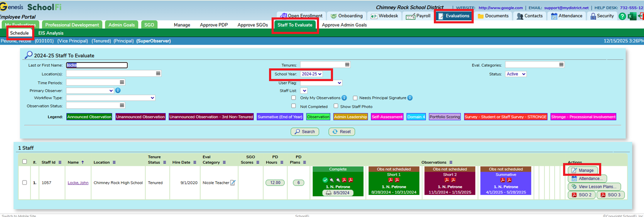Click last PDF icon in Complete observation cell

pos(351,180)
